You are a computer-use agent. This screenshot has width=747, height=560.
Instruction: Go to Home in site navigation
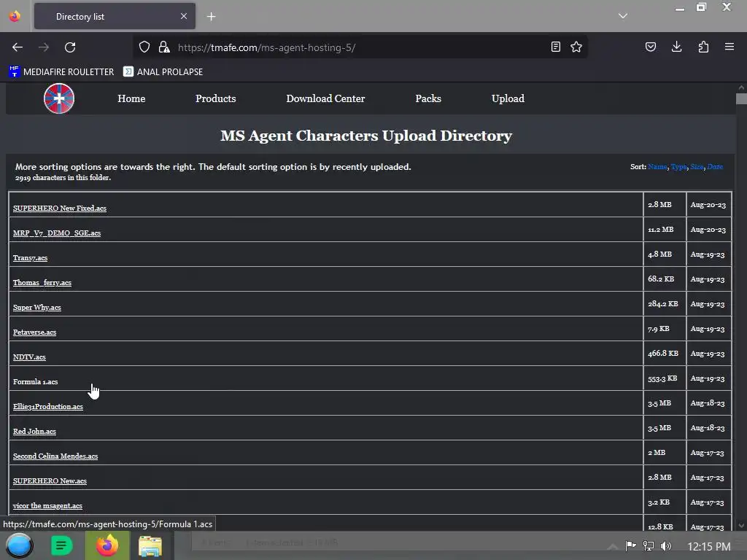[131, 98]
